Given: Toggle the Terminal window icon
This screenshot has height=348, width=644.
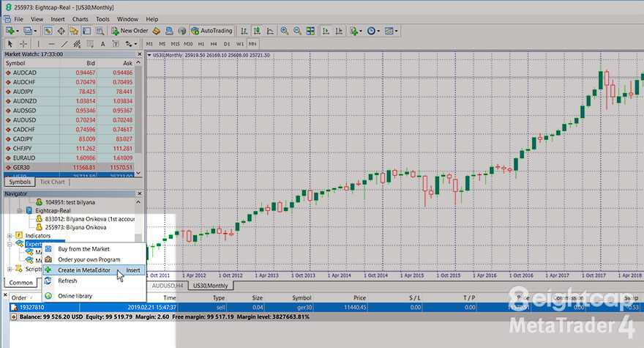Looking at the screenshot, I should click(x=86, y=31).
